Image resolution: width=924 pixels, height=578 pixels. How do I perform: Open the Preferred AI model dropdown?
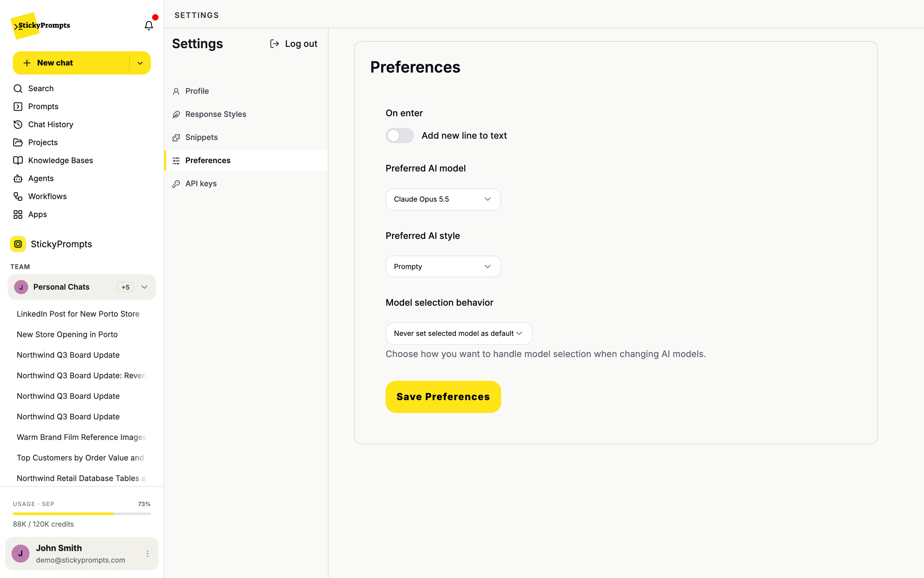443,199
